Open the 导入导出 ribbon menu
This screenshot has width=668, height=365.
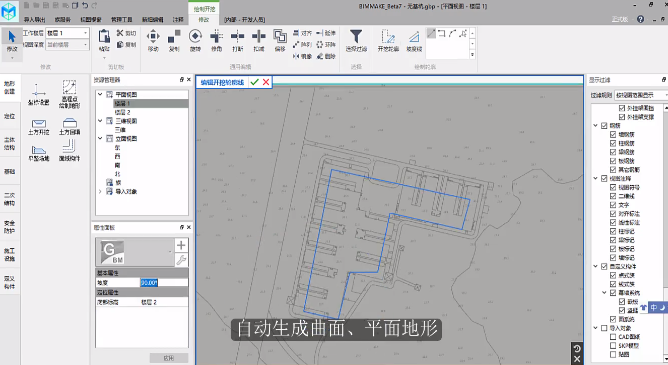(34, 20)
